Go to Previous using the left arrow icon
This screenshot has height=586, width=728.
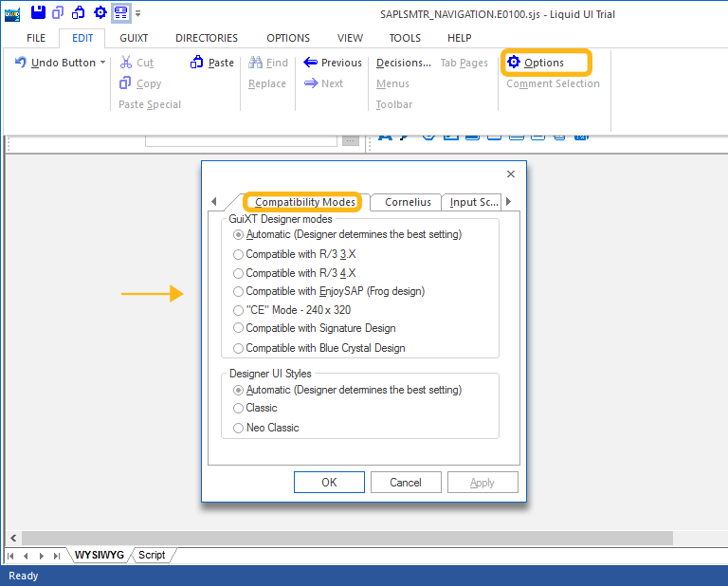tap(310, 63)
